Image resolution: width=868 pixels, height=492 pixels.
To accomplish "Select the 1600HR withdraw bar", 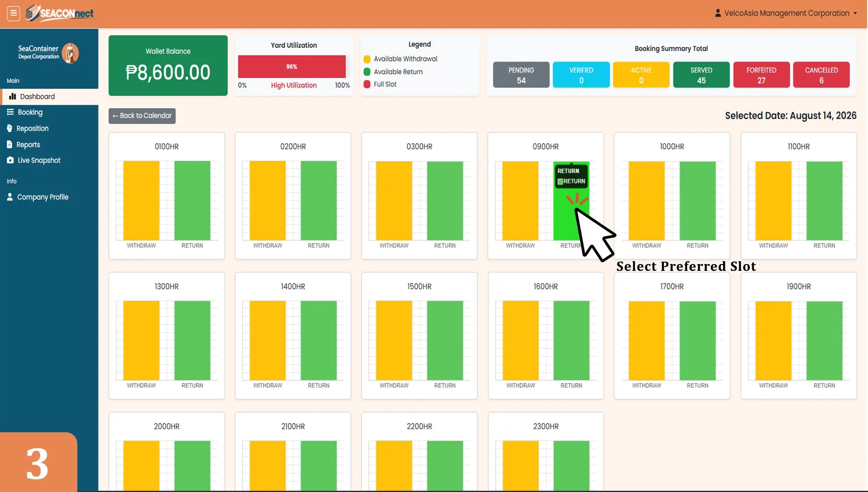I will tap(520, 341).
